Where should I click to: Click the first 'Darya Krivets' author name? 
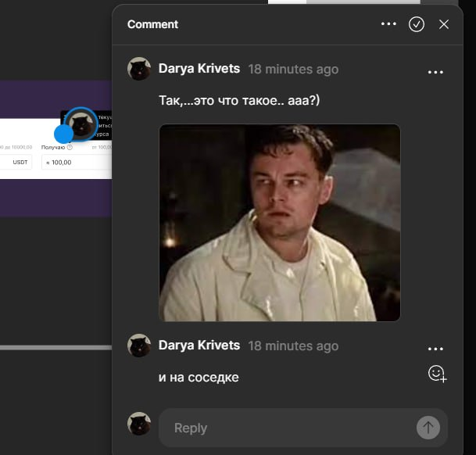coord(199,69)
